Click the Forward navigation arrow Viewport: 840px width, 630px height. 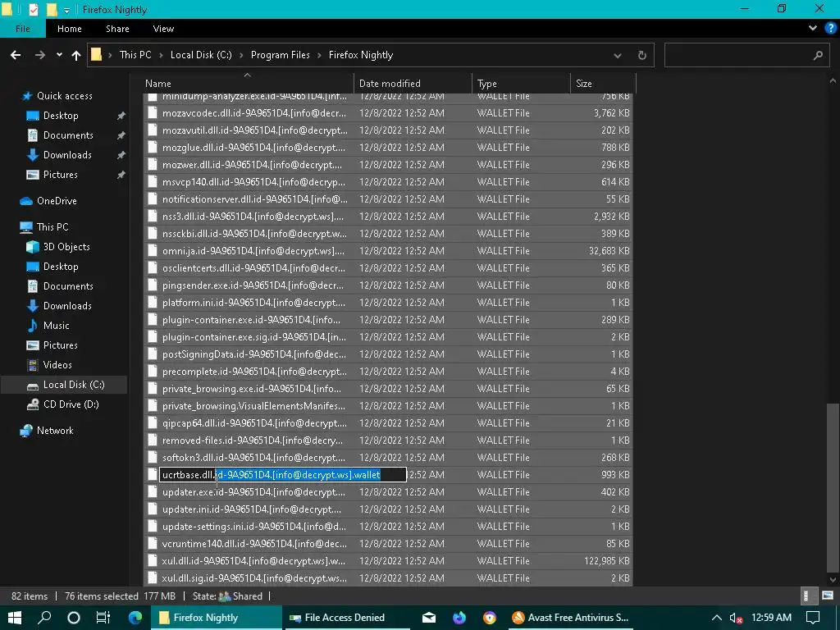coord(40,55)
